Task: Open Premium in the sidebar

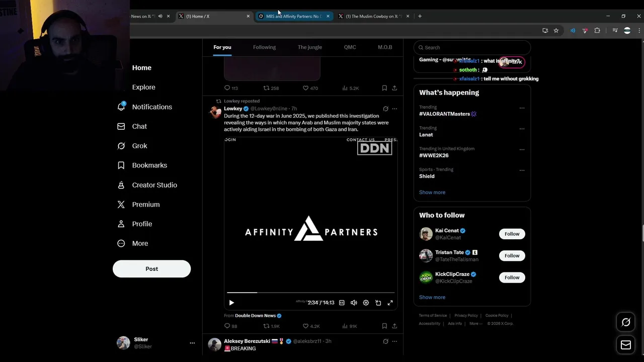Action: point(138,204)
